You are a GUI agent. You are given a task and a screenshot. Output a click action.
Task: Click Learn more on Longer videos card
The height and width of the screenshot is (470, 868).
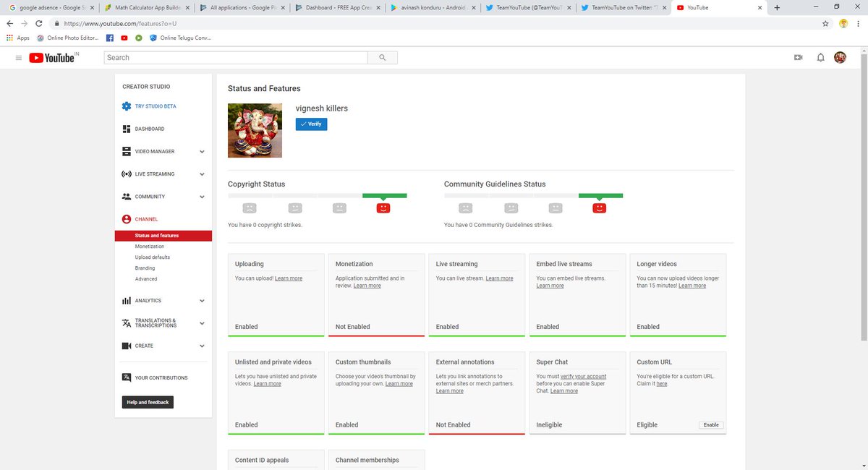click(x=692, y=286)
